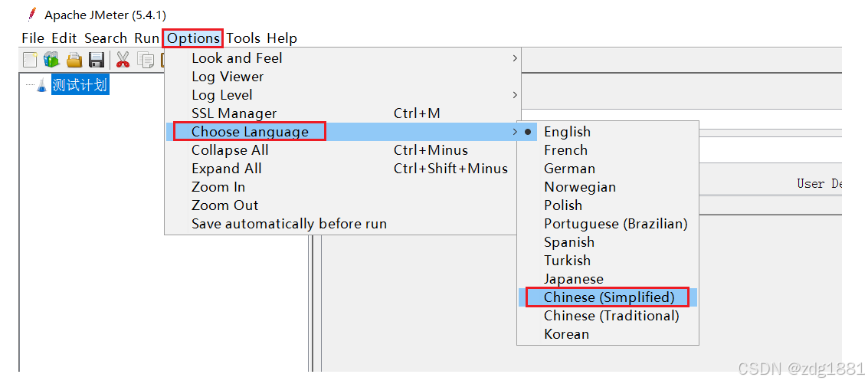Select Polish language
The width and height of the screenshot is (868, 384).
[x=608, y=205]
